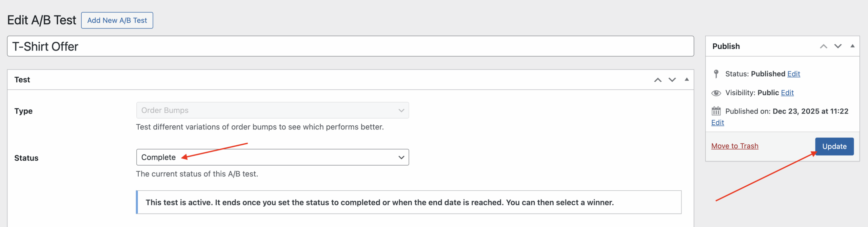Move the Test panel down
Screen dimensions: 868x227
click(672, 80)
